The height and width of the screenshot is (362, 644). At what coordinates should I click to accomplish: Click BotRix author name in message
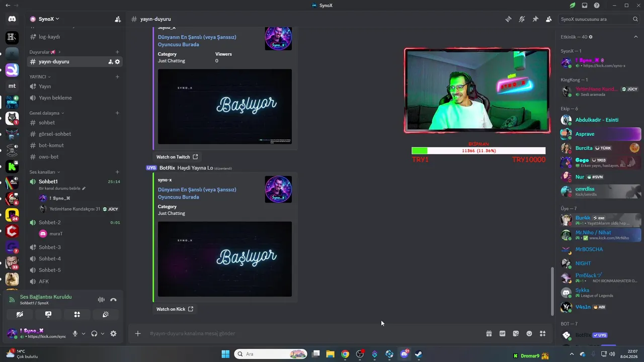point(167,168)
